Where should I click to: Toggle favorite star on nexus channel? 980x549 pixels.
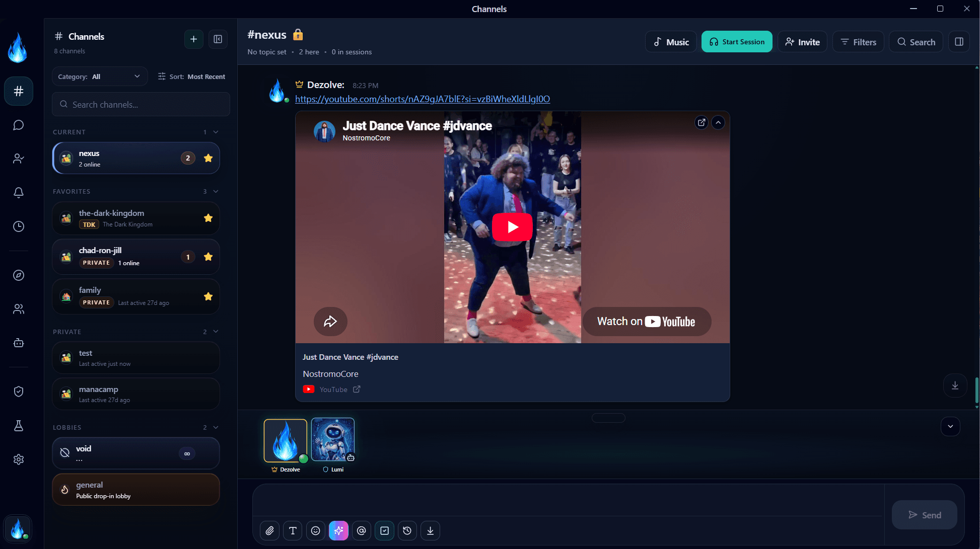pos(208,158)
